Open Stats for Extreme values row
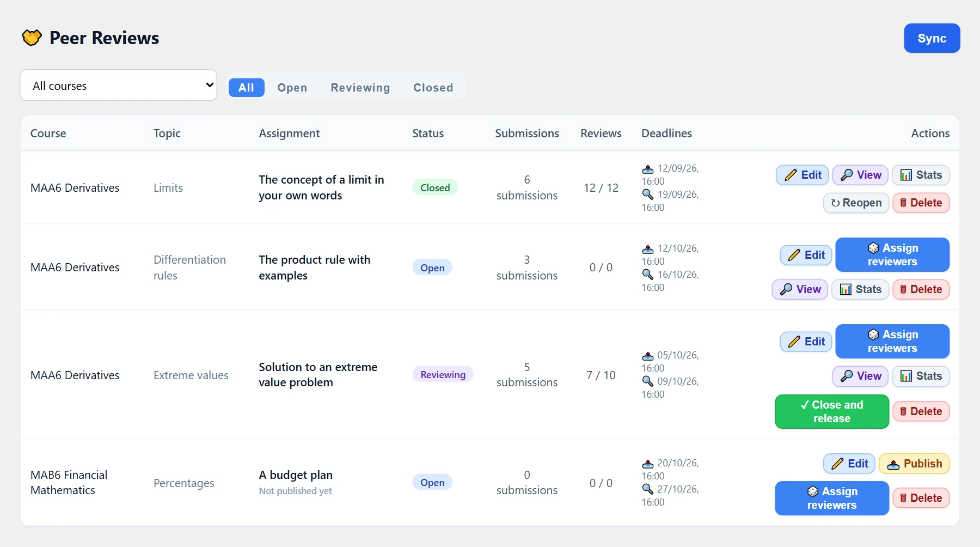This screenshot has height=547, width=980. pos(921,376)
